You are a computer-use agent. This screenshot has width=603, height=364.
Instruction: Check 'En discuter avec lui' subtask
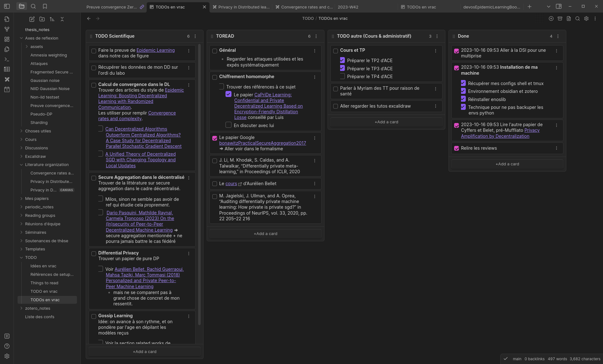pyautogui.click(x=229, y=125)
